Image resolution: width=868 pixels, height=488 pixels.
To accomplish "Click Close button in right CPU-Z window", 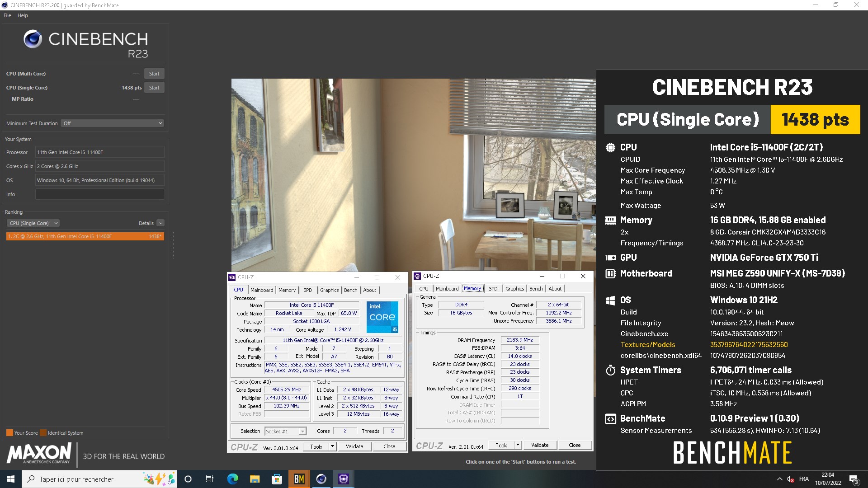I will click(x=575, y=445).
